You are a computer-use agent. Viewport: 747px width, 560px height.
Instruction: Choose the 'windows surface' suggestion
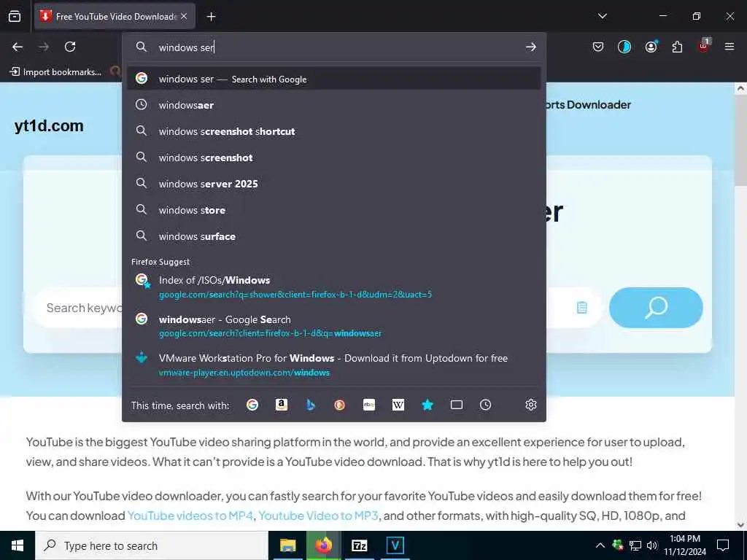click(x=334, y=236)
